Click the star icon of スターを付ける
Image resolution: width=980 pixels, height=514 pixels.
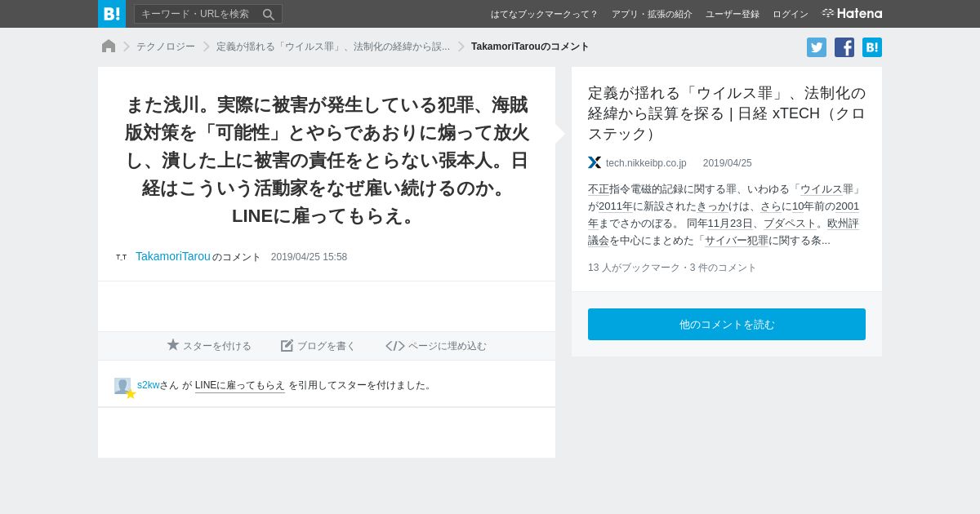pyautogui.click(x=173, y=345)
